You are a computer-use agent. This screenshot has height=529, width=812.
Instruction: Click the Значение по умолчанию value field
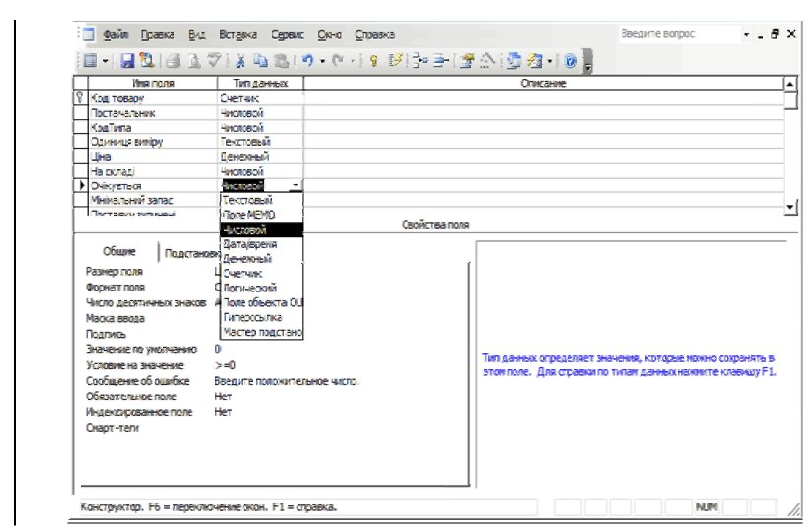[x=339, y=350]
